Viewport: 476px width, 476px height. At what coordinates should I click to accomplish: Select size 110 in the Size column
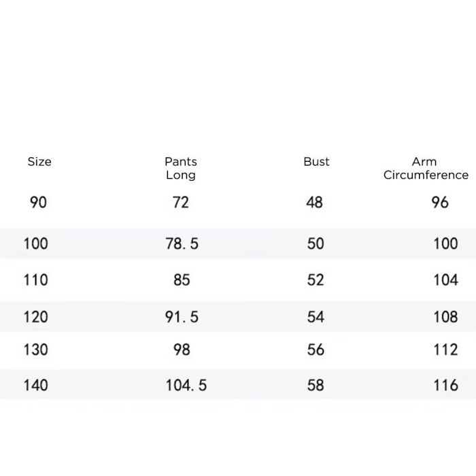point(36,280)
